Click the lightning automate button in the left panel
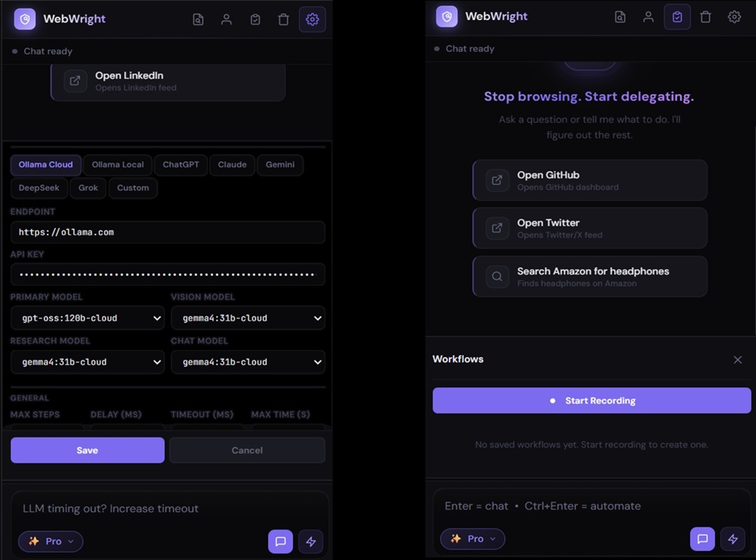This screenshot has height=560, width=756. click(x=311, y=541)
